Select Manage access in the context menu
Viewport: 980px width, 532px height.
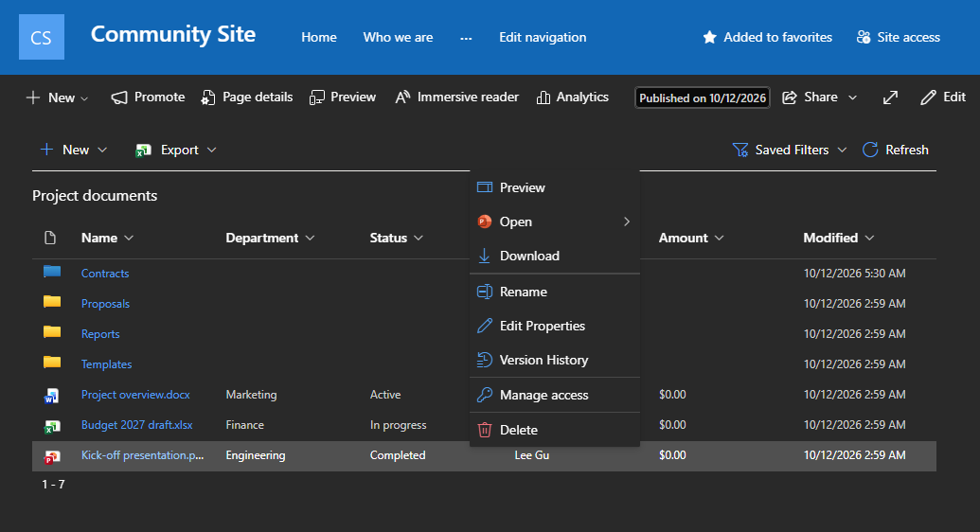(554, 395)
